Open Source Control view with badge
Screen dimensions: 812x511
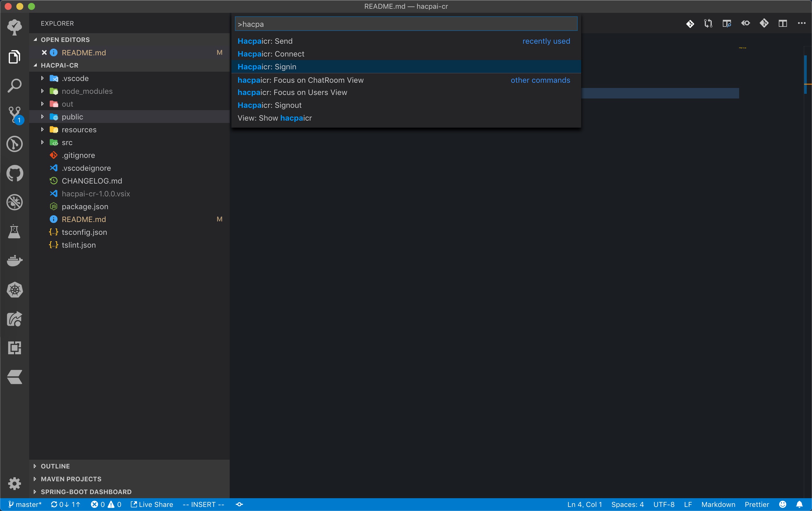15,114
